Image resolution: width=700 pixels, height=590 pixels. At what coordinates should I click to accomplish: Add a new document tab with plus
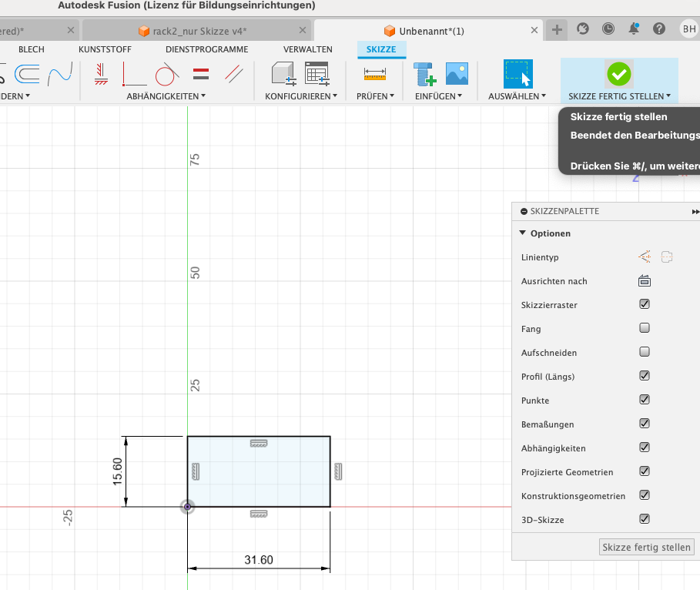(x=558, y=29)
